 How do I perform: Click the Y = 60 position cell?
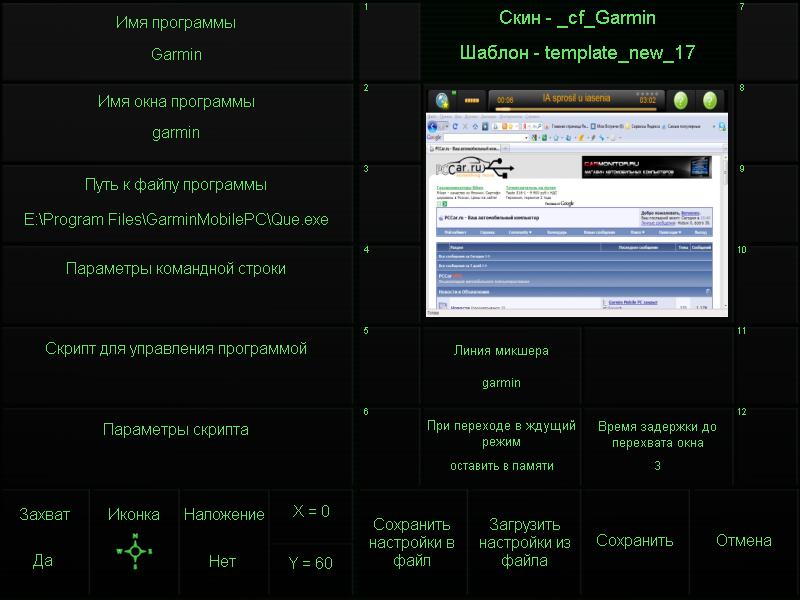click(x=311, y=563)
